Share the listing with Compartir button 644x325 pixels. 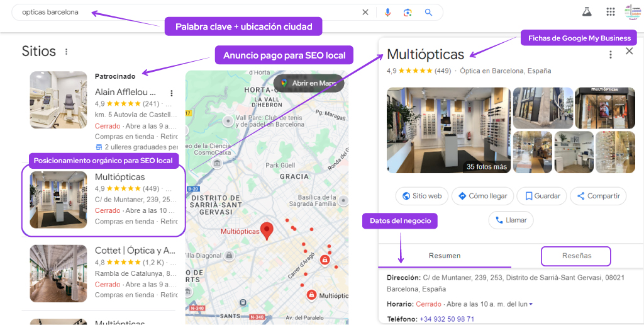[x=598, y=196]
